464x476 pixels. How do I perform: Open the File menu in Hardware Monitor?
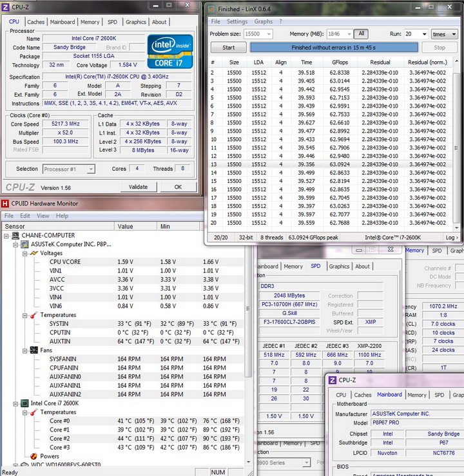click(9, 216)
